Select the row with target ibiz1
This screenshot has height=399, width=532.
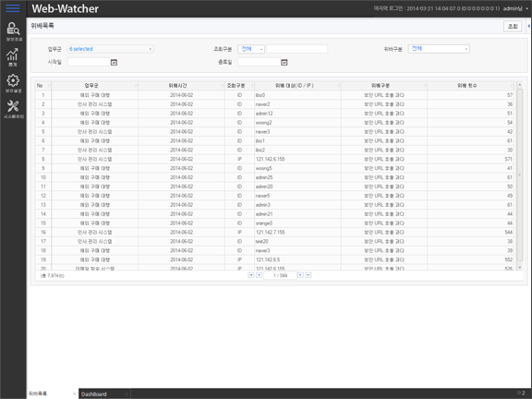click(274, 140)
